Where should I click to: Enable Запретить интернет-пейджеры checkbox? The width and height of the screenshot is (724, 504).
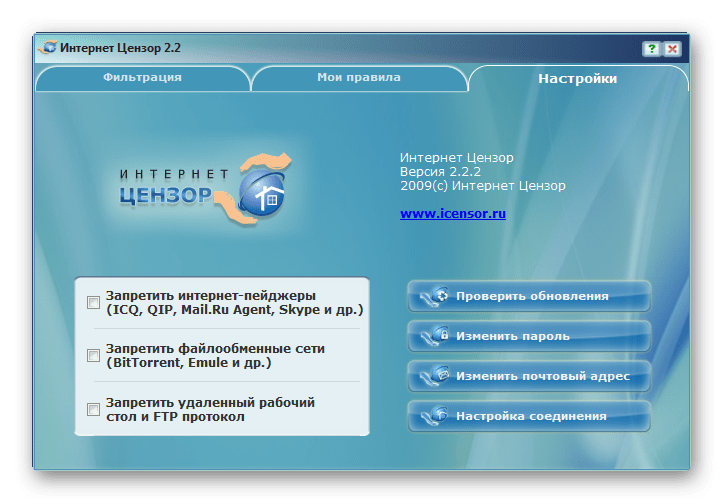pyautogui.click(x=93, y=302)
